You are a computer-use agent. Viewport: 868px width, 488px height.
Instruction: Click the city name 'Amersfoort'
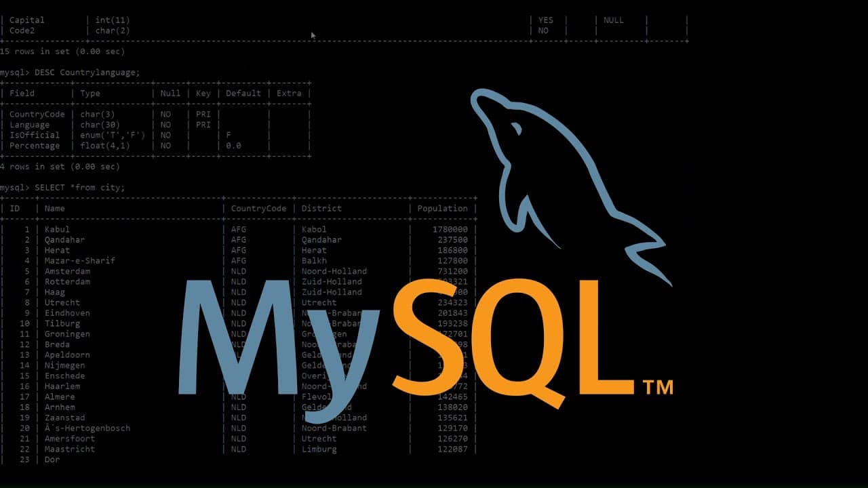[x=70, y=439]
